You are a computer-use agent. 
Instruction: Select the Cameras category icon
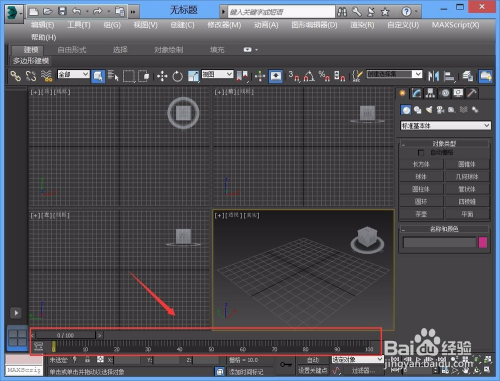[x=440, y=110]
